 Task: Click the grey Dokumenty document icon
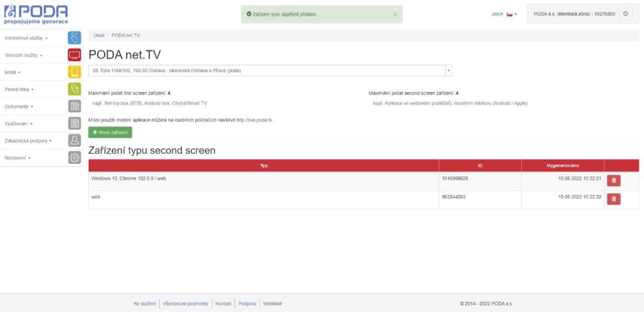tap(74, 106)
